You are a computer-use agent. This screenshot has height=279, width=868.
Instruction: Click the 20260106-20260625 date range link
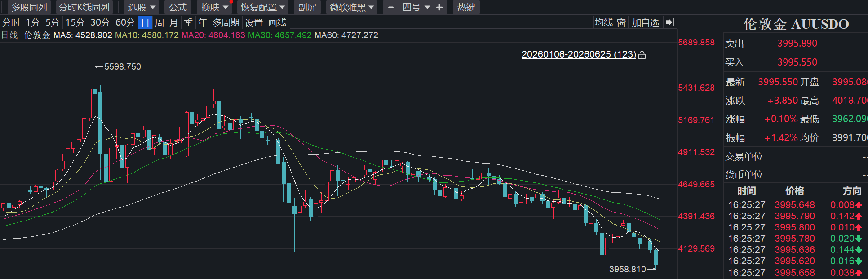pyautogui.click(x=579, y=54)
